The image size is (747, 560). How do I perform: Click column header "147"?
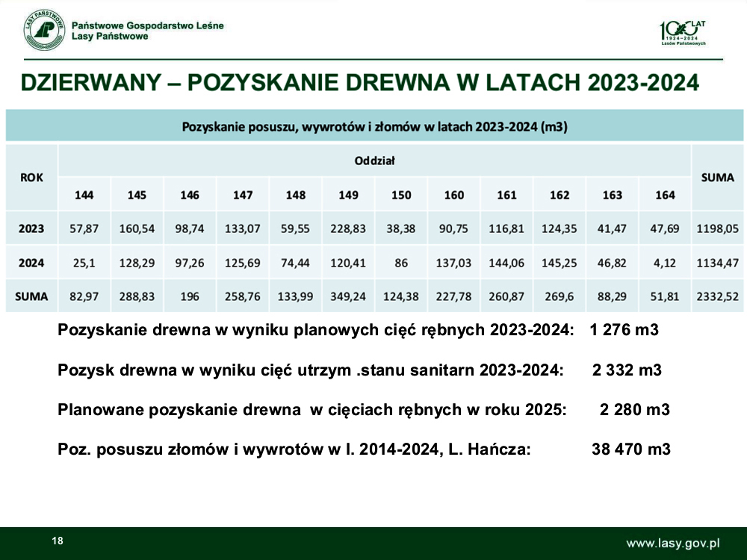[243, 195]
